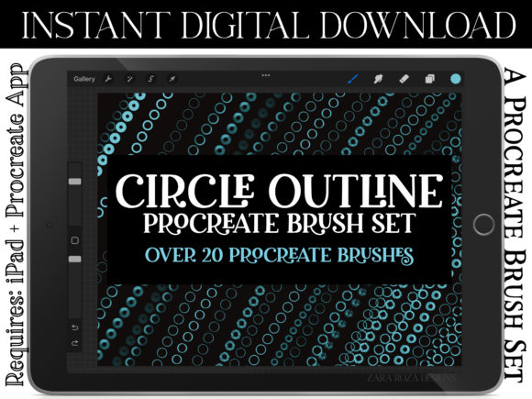Tap the square modify button on sidebar
The height and width of the screenshot is (399, 532).
(x=75, y=240)
